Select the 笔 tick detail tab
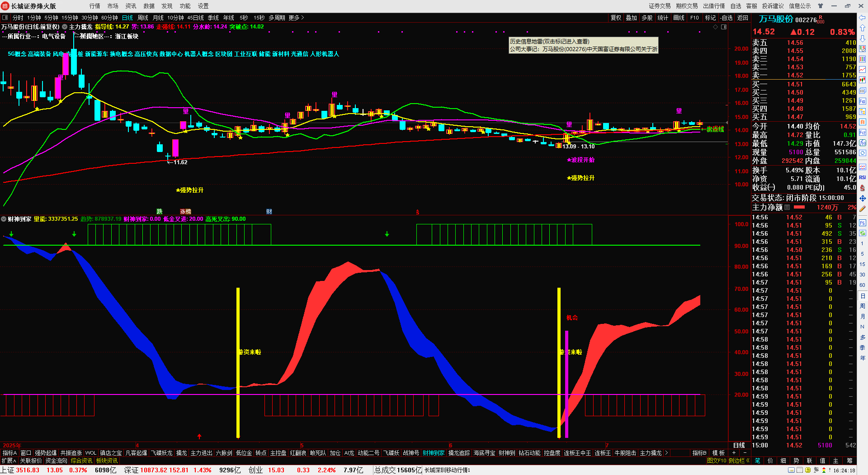The image size is (868, 475). (757, 461)
